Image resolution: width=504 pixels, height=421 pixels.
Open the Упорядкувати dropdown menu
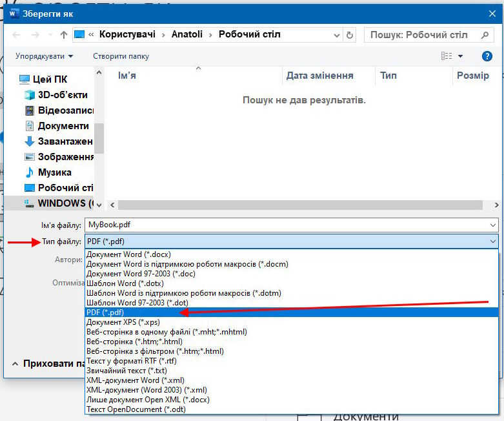pyautogui.click(x=44, y=56)
